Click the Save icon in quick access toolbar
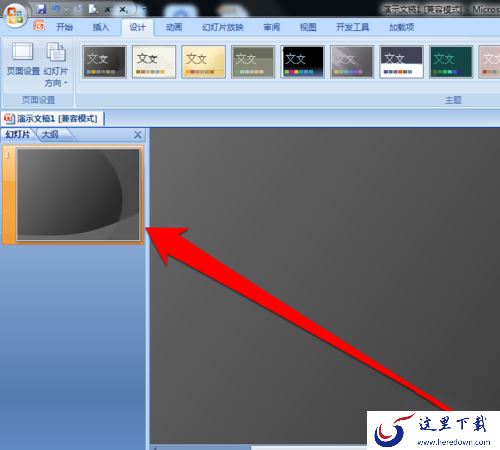Screen dimensions: 500x450 [41, 9]
